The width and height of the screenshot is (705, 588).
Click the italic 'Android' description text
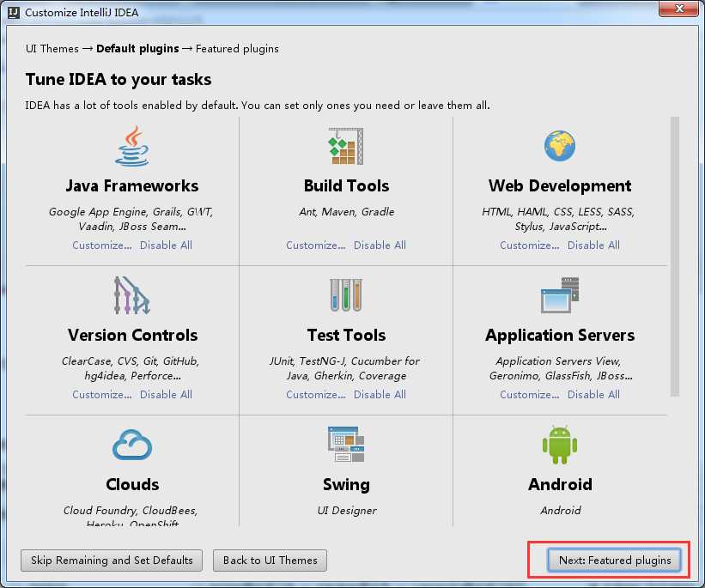click(x=561, y=510)
